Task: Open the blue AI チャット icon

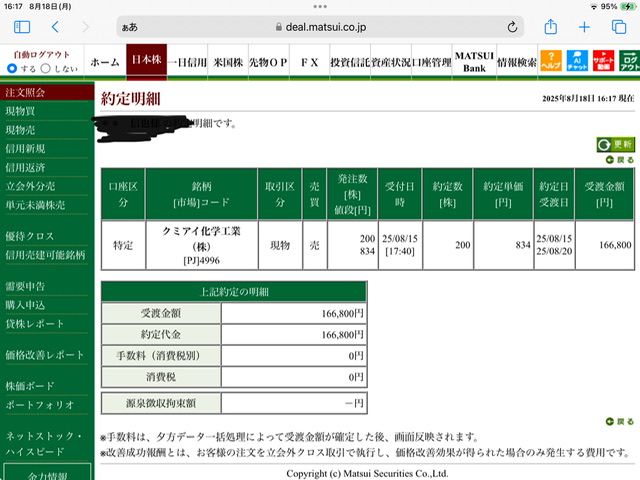Action: (x=577, y=61)
